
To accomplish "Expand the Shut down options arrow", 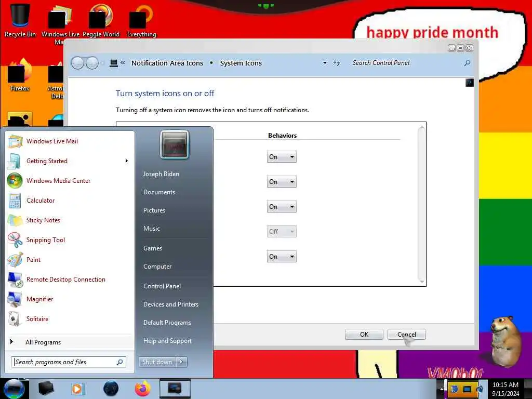I will coord(181,362).
